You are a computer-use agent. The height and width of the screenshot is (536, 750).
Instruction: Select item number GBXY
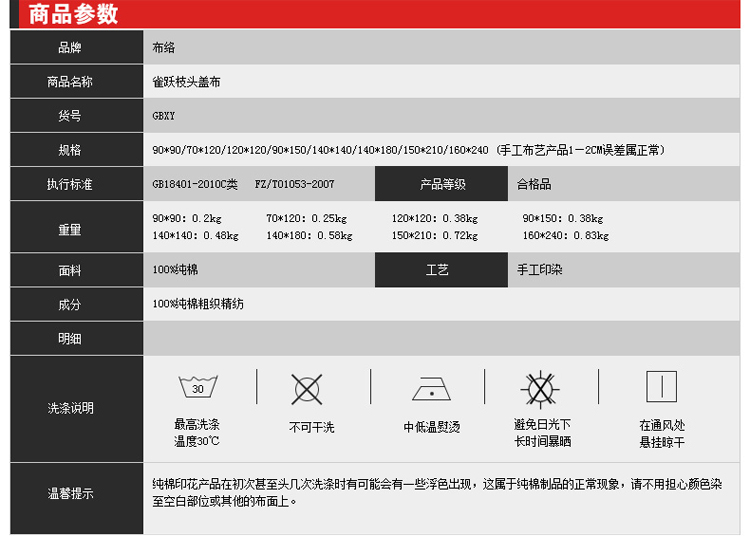[x=164, y=116]
